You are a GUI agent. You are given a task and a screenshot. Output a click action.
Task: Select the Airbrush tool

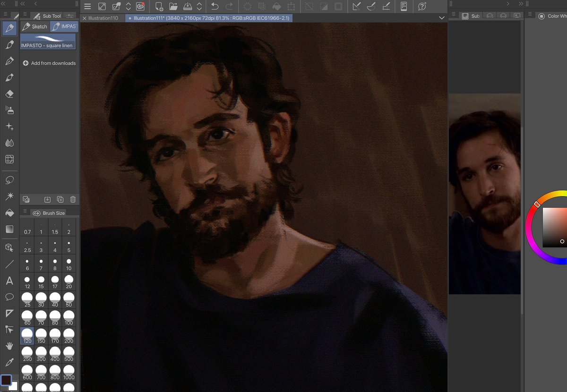[x=9, y=110]
